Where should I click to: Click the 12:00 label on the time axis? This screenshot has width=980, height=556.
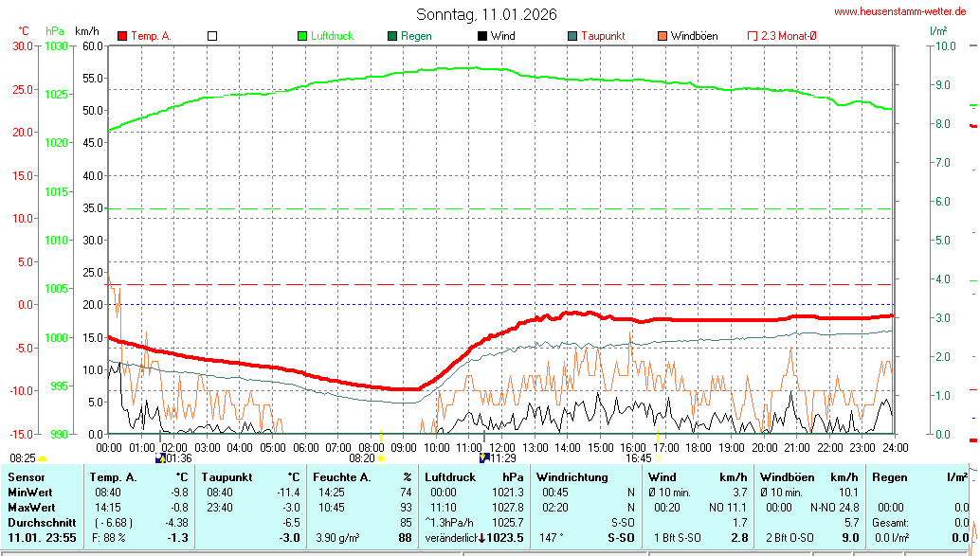[501, 447]
